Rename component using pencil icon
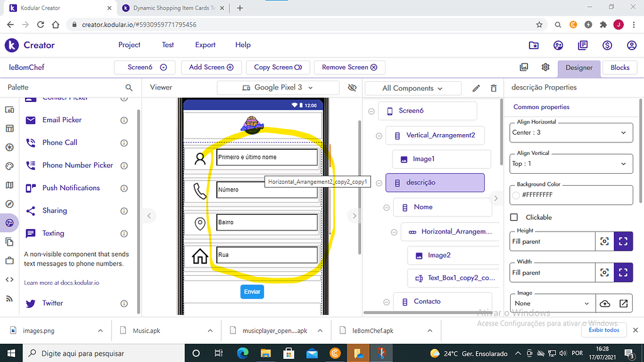The height and width of the screenshot is (362, 644). tap(476, 88)
